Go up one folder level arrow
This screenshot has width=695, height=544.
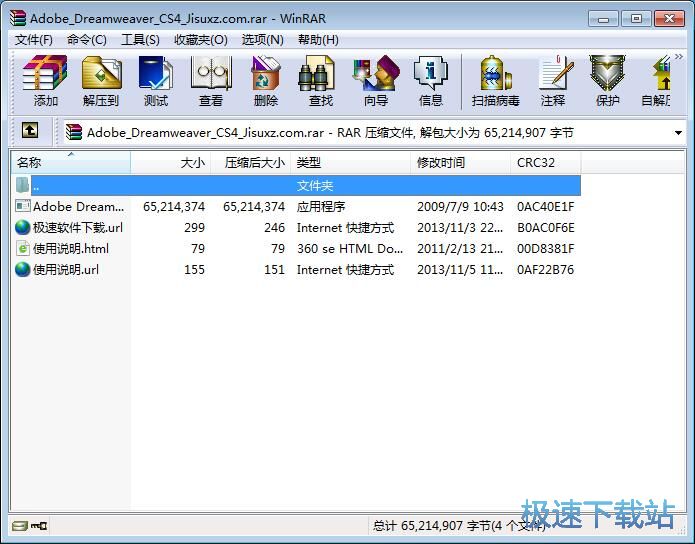(x=30, y=130)
